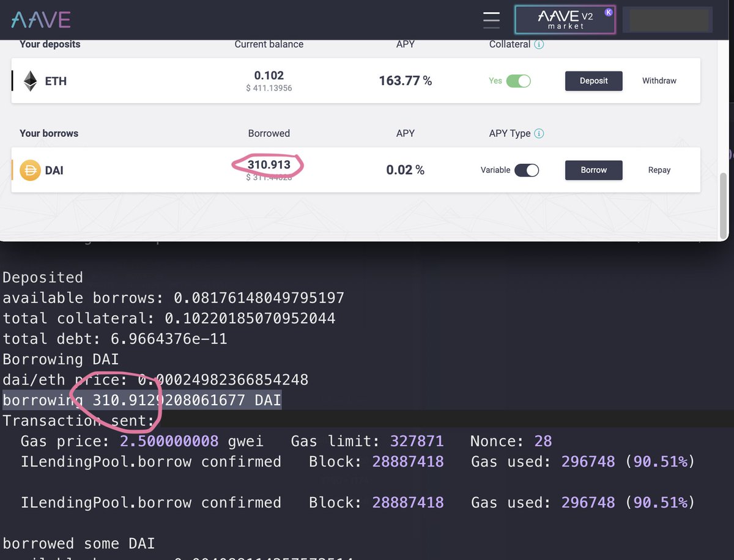
Task: Click Withdraw for ETH
Action: (659, 81)
